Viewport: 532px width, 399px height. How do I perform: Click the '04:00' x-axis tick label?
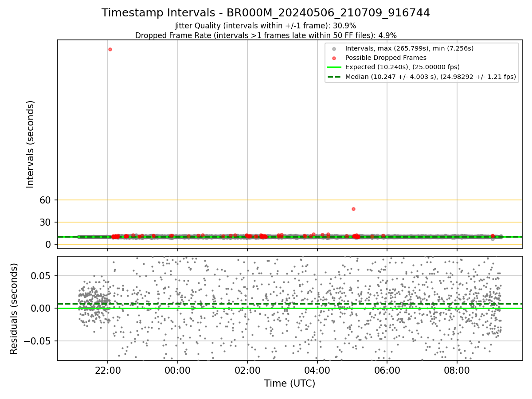coord(317,370)
